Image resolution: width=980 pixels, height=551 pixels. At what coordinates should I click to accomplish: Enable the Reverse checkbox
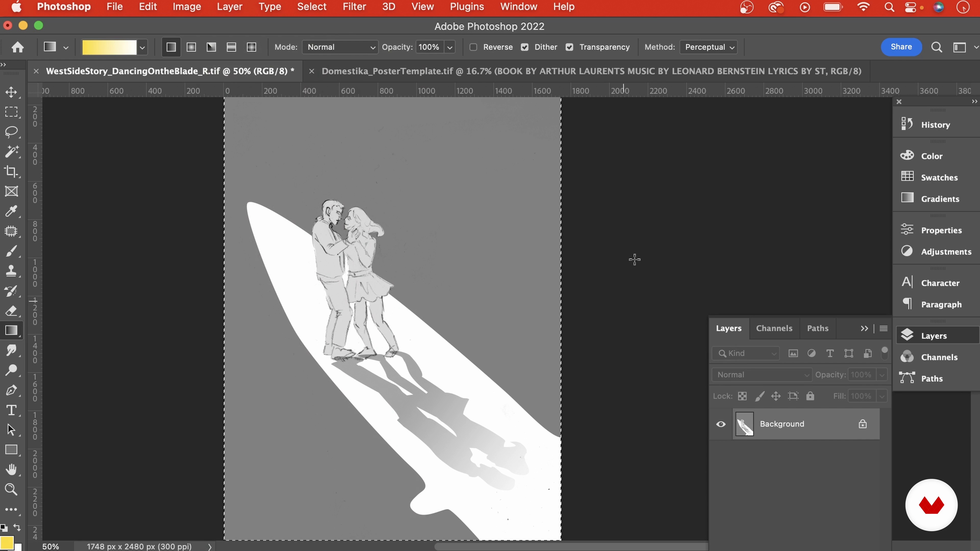click(473, 47)
